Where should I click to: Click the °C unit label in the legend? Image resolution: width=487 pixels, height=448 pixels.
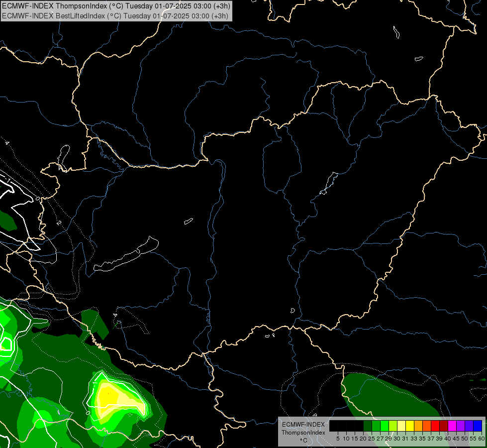pos(304,440)
